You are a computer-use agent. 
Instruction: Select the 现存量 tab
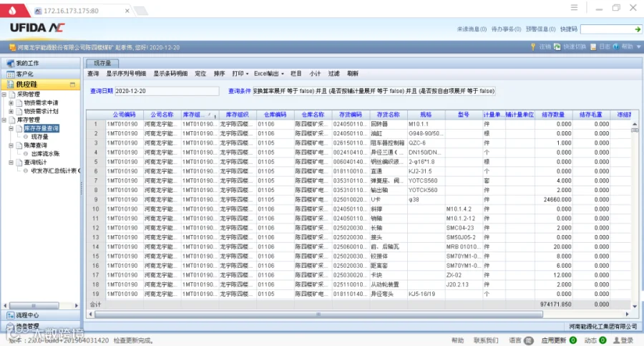[102, 63]
